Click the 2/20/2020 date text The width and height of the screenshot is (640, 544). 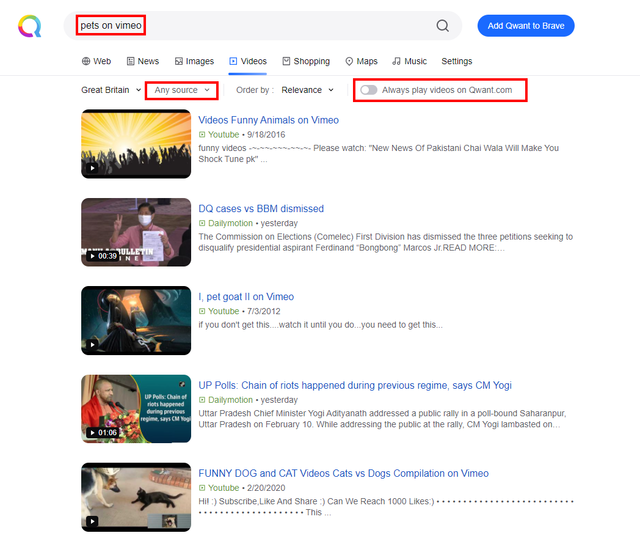pos(266,488)
